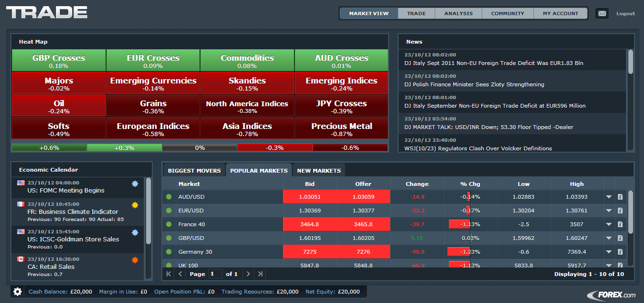Expand the GBP/USD row dropdown arrow
This screenshot has width=644, height=303.
coord(609,238)
